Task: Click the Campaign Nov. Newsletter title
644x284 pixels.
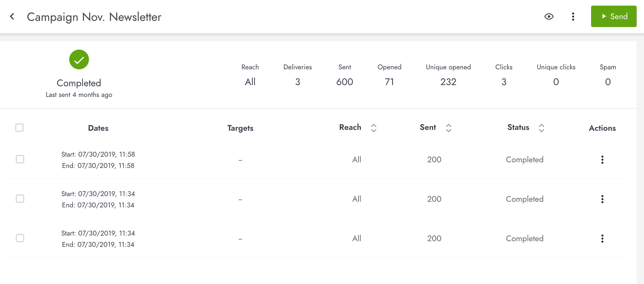Action: point(94,17)
